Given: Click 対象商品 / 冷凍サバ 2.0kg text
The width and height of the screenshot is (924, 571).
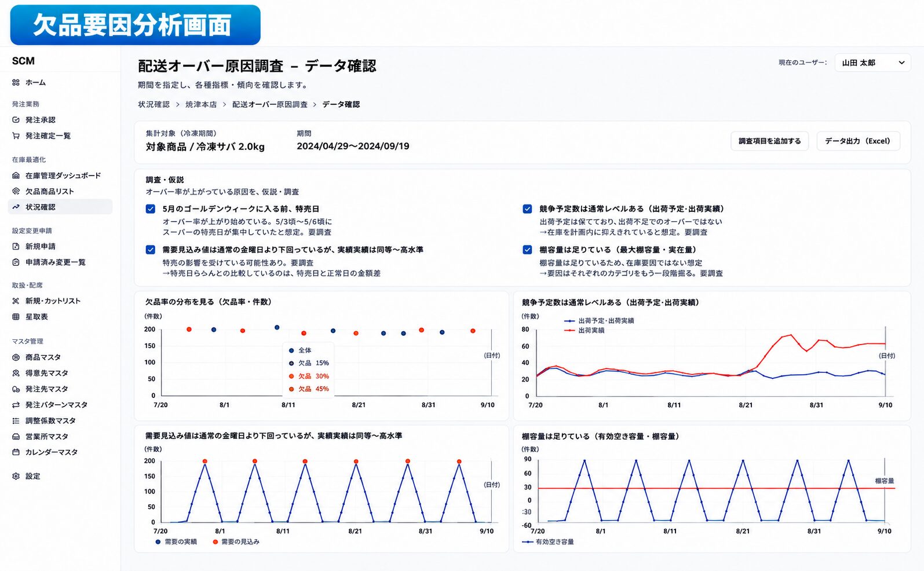Looking at the screenshot, I should (x=205, y=147).
